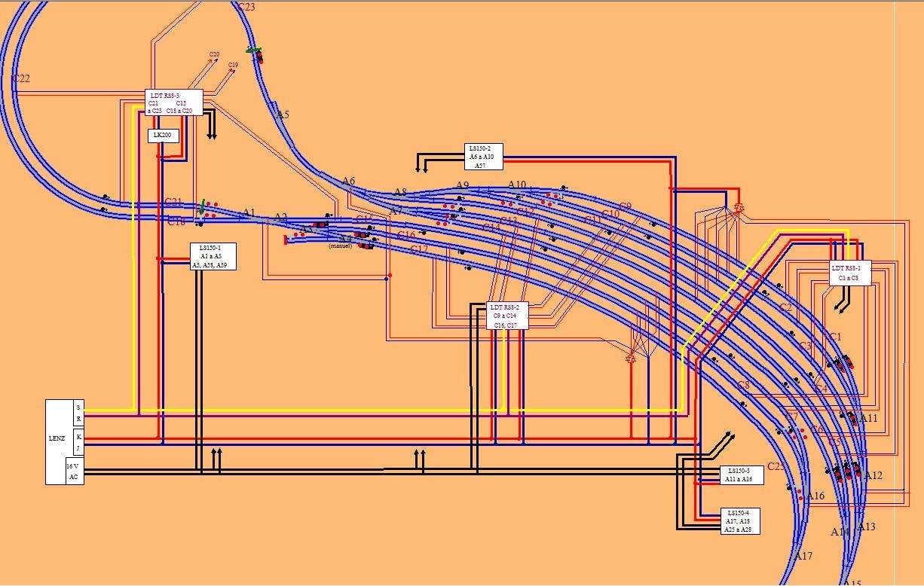
Task: Click the LDT RS8-1 module box
Action: coord(851,273)
